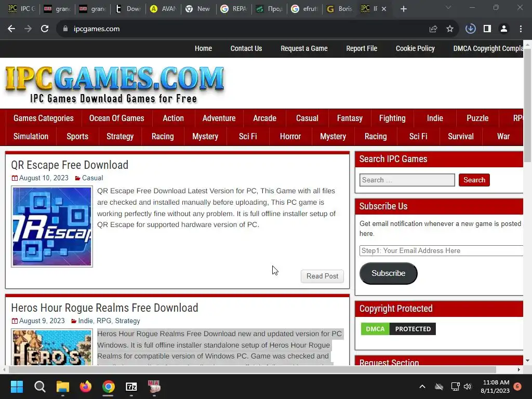Image resolution: width=532 pixels, height=399 pixels.
Task: Switch to the REPA Google tab
Action: (233, 9)
